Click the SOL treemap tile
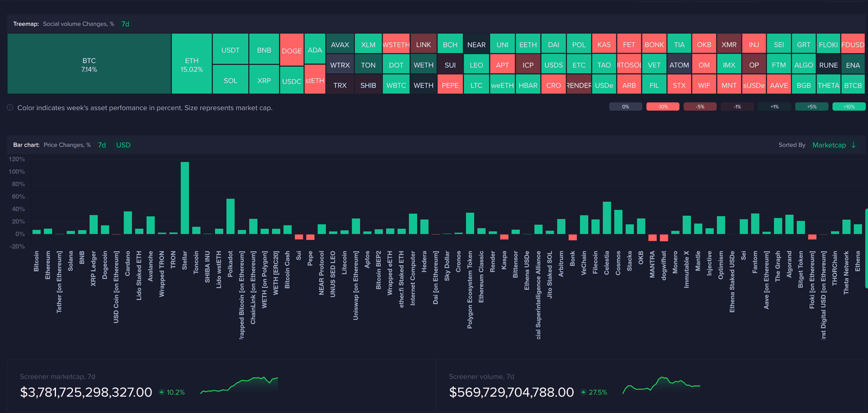The image size is (868, 413). (231, 80)
